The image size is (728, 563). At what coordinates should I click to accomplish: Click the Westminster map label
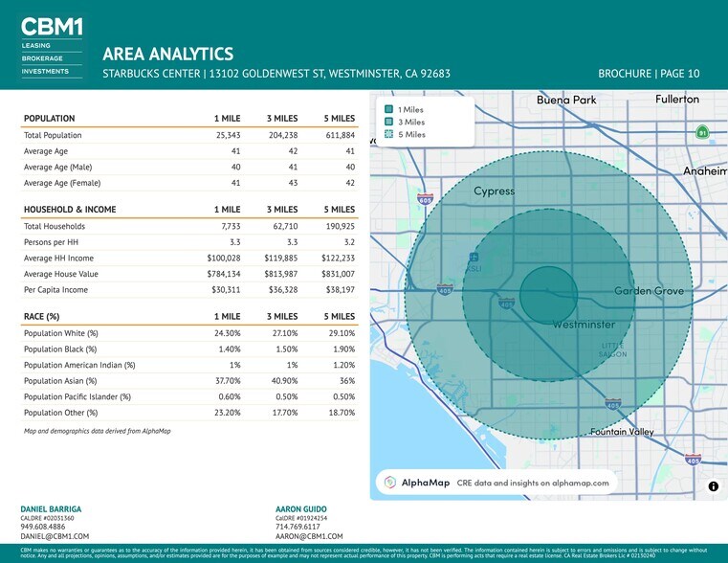click(x=584, y=325)
